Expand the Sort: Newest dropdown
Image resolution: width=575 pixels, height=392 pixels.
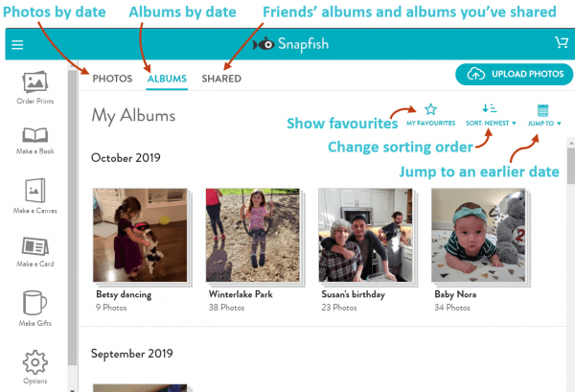pos(489,114)
